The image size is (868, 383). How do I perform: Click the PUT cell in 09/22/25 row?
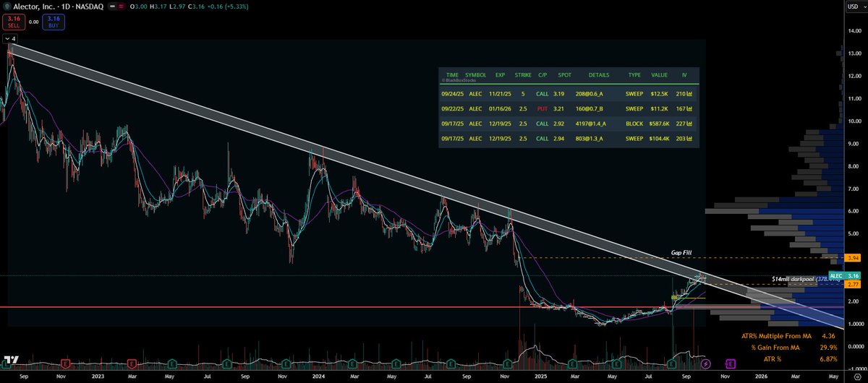click(542, 108)
